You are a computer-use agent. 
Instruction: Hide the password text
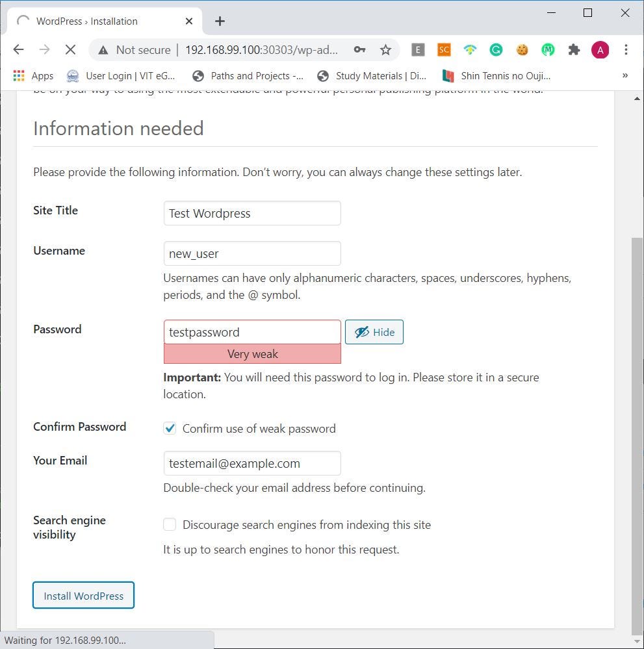click(x=374, y=332)
